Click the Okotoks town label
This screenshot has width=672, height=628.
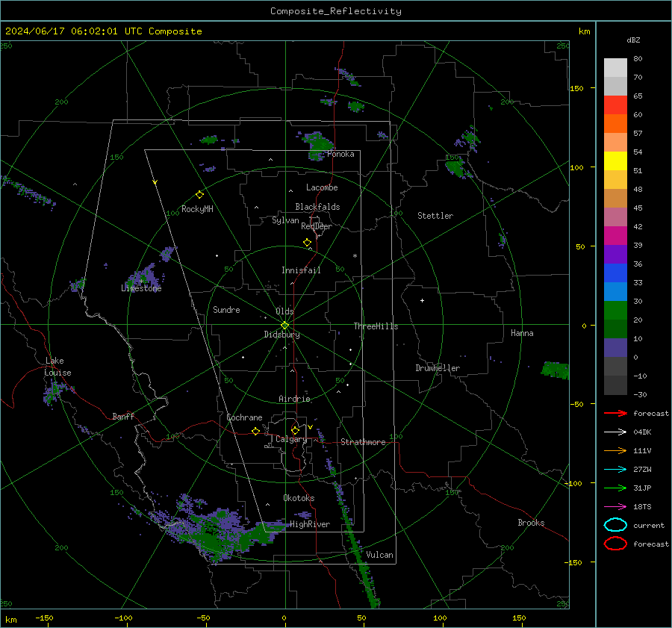(x=299, y=498)
